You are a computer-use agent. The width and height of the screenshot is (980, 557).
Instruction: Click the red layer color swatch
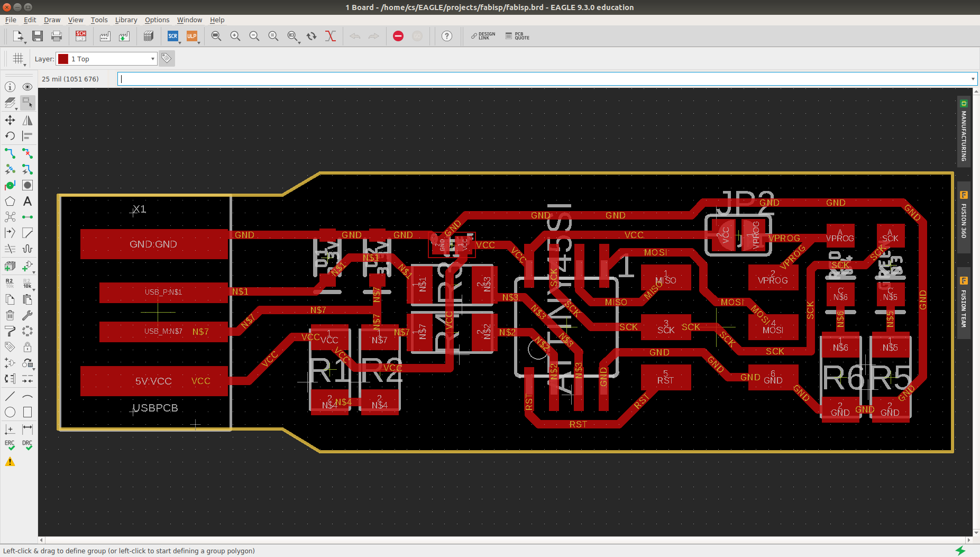(63, 59)
